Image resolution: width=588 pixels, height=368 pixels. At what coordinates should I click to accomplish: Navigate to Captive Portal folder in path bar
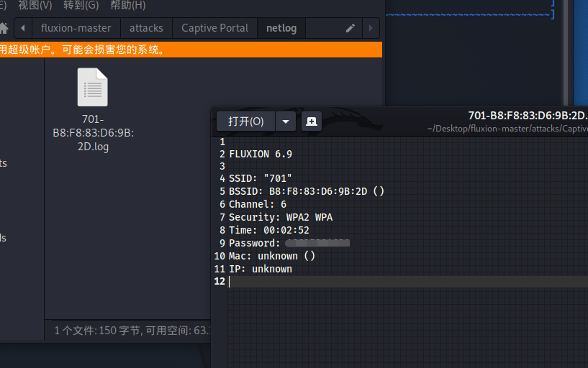(215, 28)
